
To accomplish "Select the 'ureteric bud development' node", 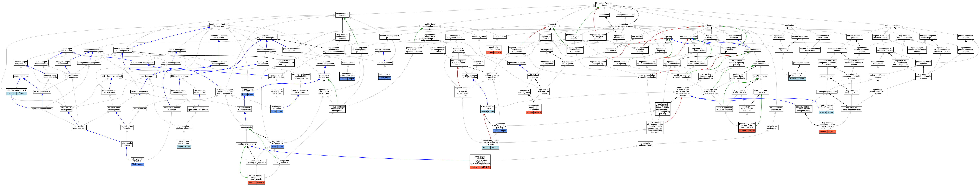I will coord(184,144).
